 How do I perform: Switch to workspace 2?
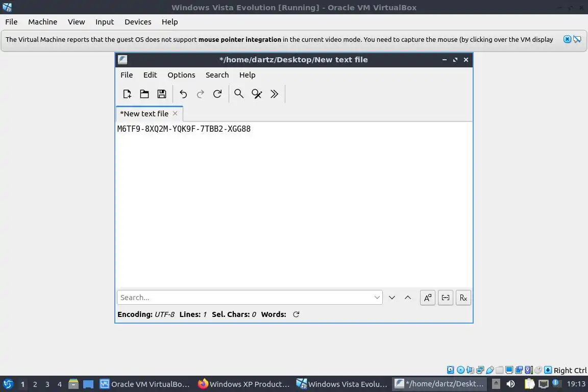(35, 384)
